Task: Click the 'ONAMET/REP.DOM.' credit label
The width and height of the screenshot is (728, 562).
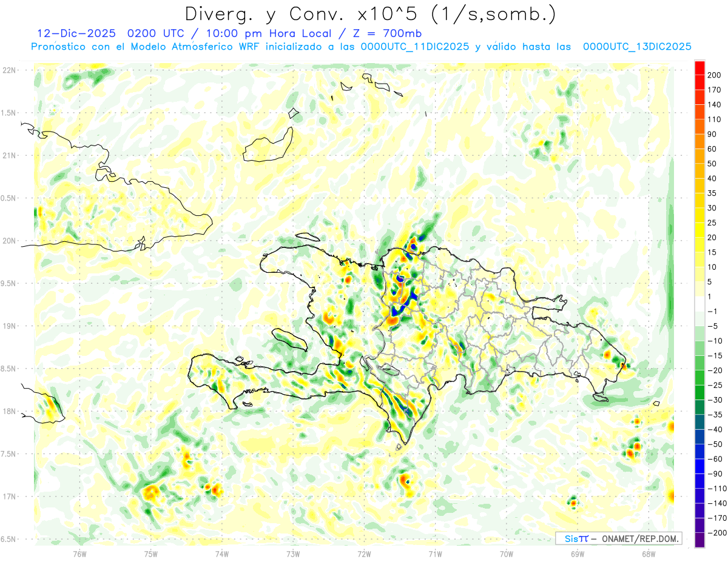Action: coord(640,538)
